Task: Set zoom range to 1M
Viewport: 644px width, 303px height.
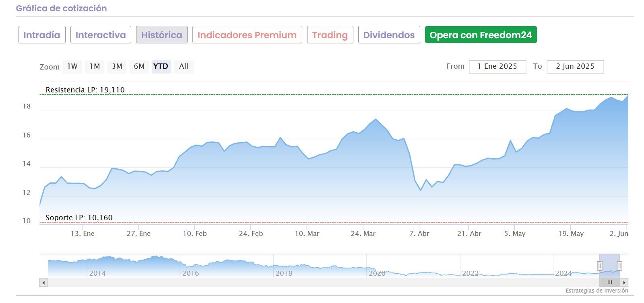Action: [95, 66]
